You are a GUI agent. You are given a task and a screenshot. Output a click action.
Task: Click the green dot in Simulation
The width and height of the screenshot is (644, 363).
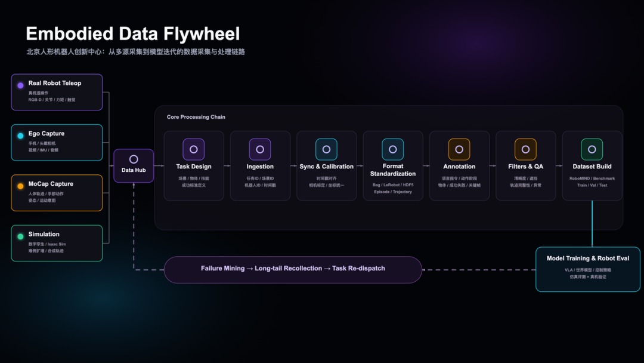20,236
